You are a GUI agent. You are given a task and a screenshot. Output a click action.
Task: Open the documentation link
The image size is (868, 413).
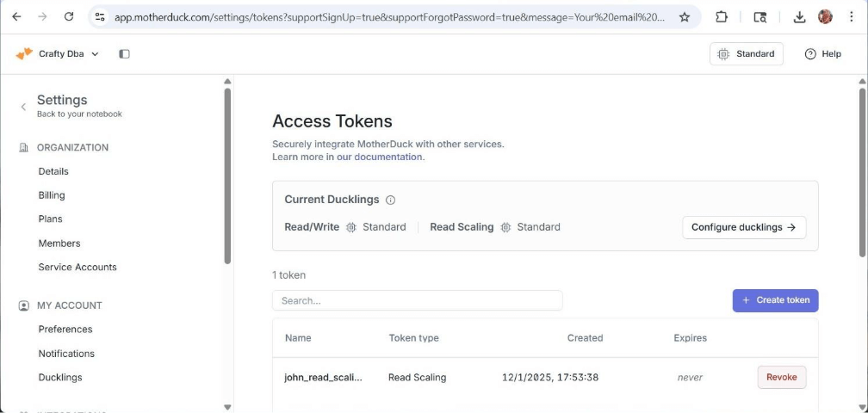(388, 157)
